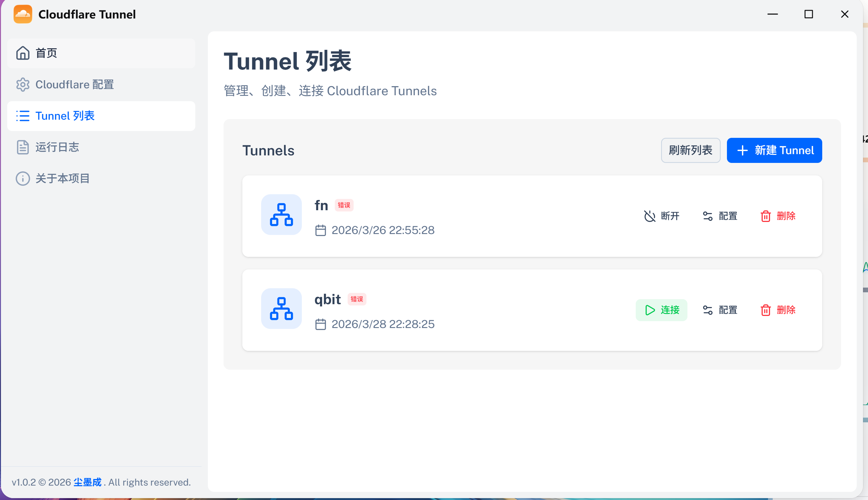
Task: Disconnect the fn tunnel (断开)
Action: (661, 216)
